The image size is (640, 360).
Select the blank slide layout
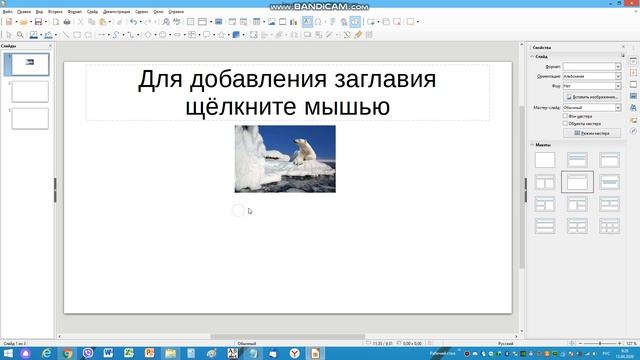coord(545,160)
